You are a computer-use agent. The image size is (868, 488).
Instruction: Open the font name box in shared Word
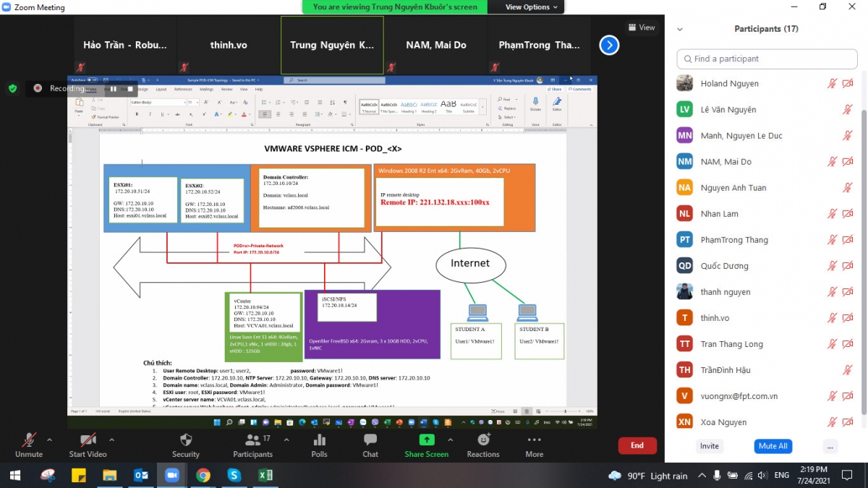click(x=157, y=103)
